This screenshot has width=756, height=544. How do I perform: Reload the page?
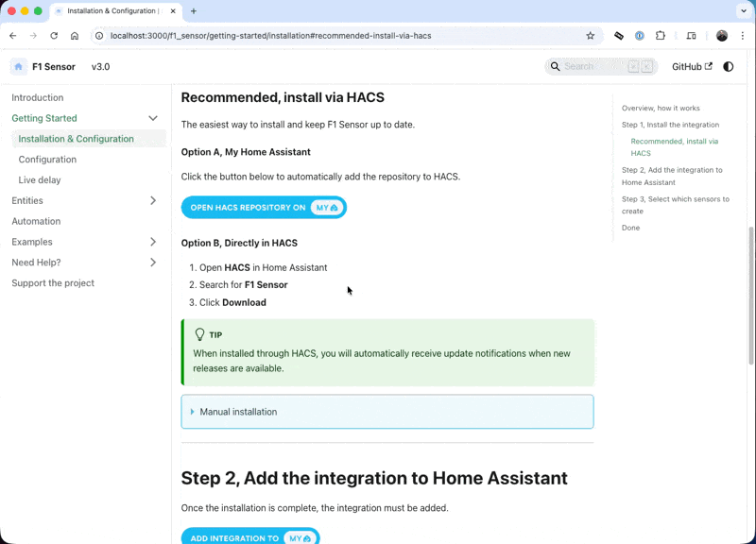click(54, 36)
